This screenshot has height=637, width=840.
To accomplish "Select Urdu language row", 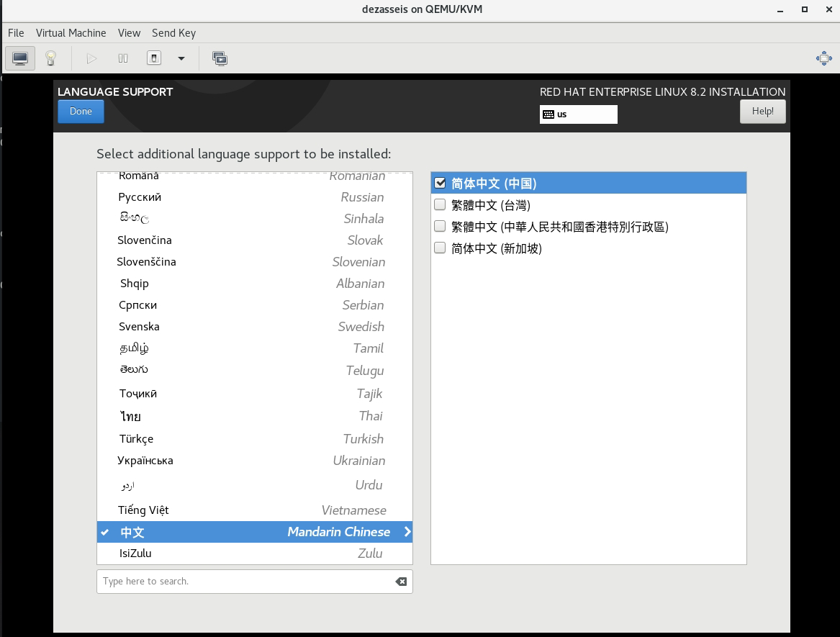I will (x=255, y=485).
